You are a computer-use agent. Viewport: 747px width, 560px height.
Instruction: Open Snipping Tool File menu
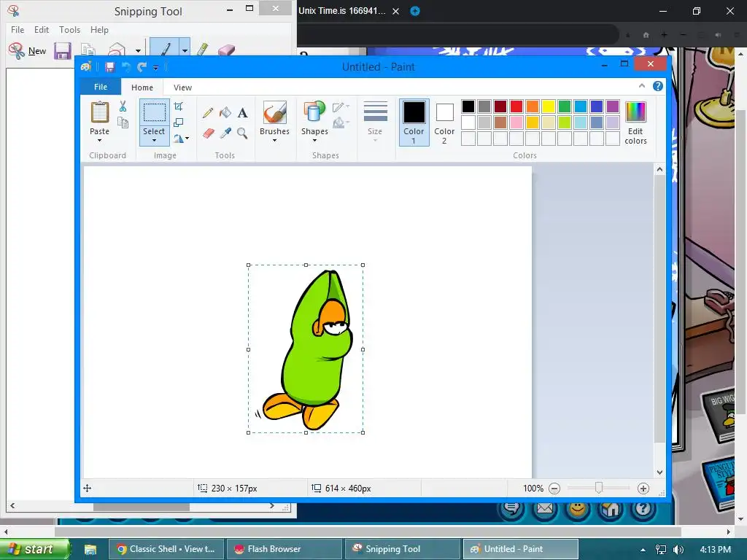tap(18, 29)
